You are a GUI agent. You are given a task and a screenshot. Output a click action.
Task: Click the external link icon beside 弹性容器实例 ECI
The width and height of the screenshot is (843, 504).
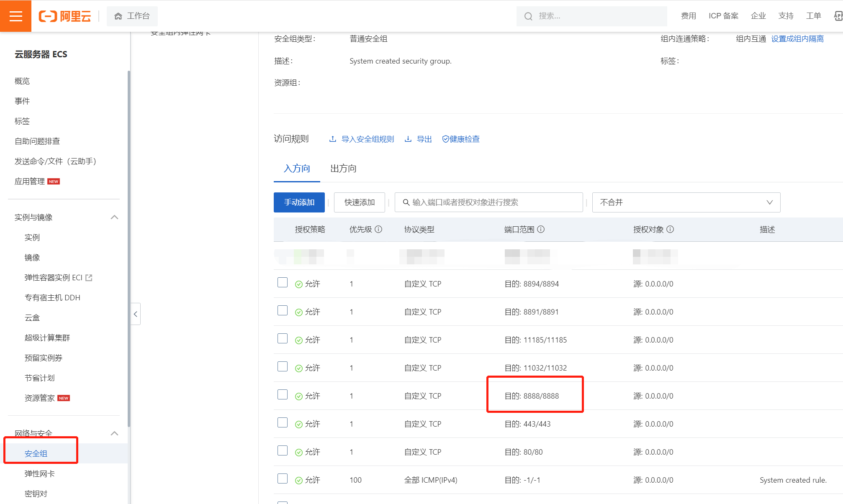coord(89,278)
